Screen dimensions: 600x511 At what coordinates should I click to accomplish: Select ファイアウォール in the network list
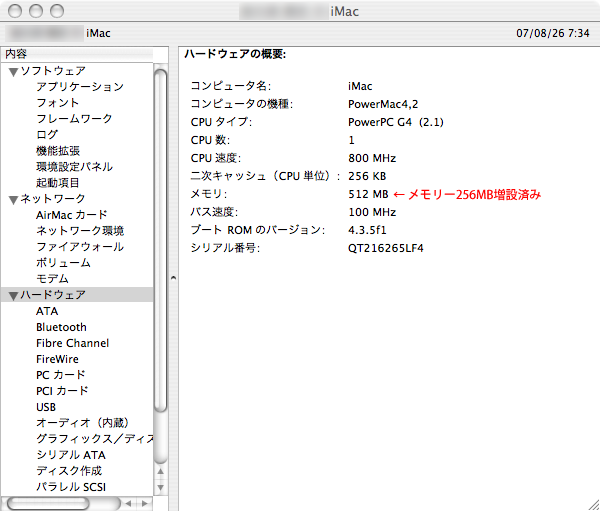80,247
